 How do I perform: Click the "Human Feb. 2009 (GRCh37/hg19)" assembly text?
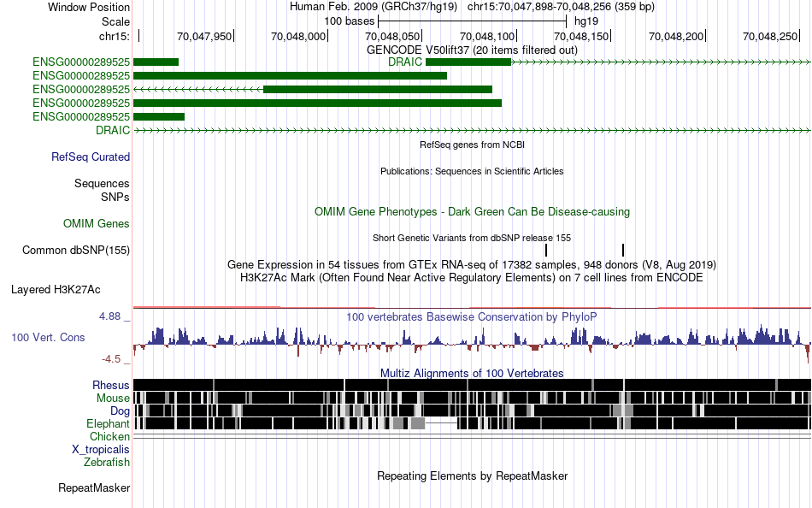tap(374, 7)
